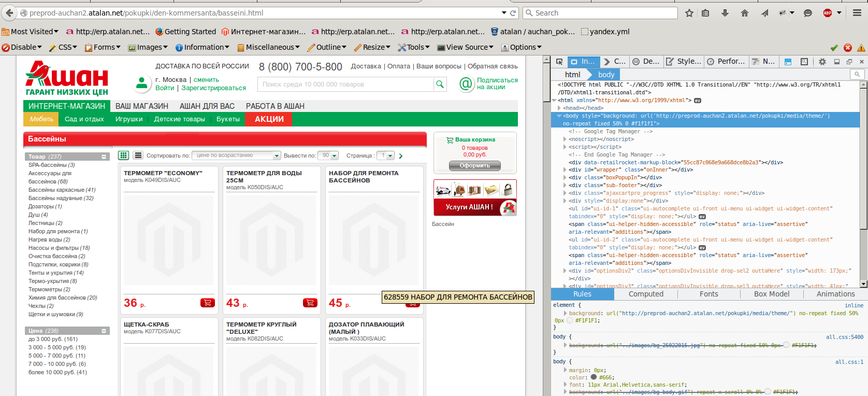Click the Услуги АШАН banner

[x=475, y=197]
